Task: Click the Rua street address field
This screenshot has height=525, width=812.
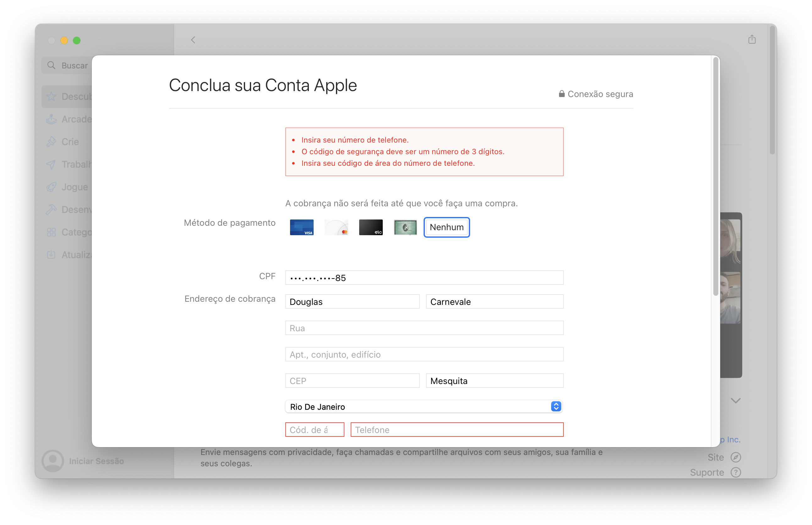Action: tap(424, 328)
